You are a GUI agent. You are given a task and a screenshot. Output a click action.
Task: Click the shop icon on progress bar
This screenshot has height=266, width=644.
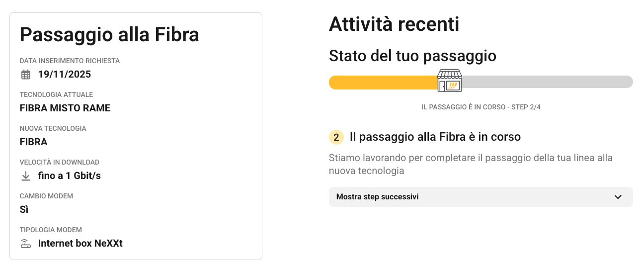(450, 81)
